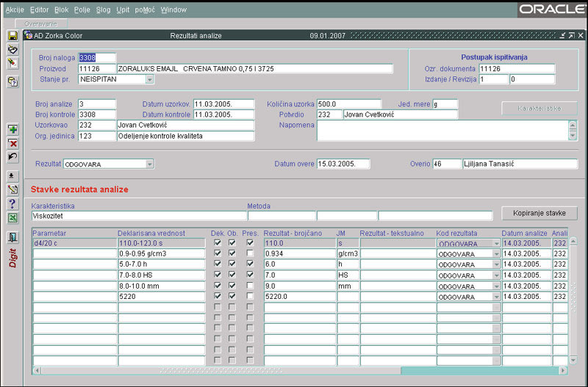Open Rezultat ODGOVARA dropdown
The height and width of the screenshot is (387, 588).
150,164
